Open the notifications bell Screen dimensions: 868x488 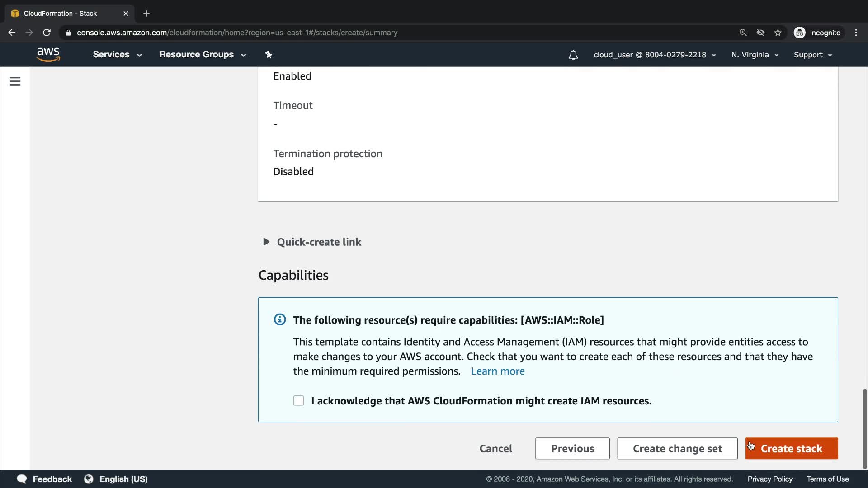click(573, 55)
